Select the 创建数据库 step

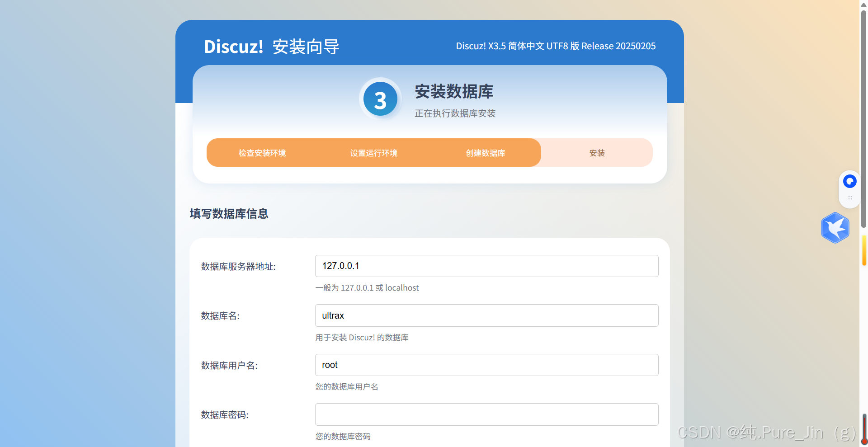(486, 153)
